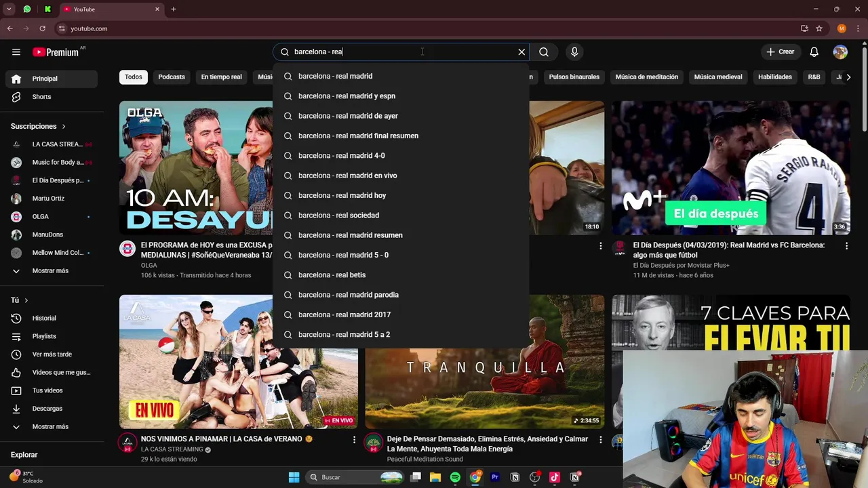Screen dimensions: 868x488
Task: Select the Podcasts filter chip
Action: pos(172,77)
